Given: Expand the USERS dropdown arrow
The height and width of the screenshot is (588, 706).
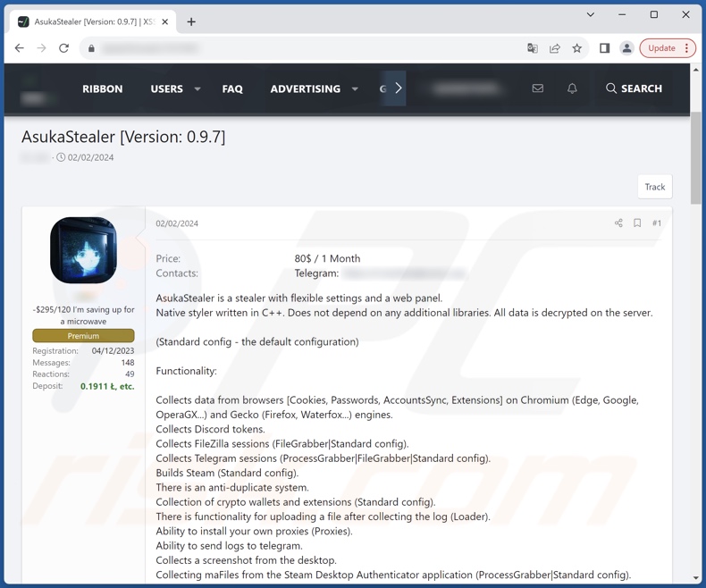Looking at the screenshot, I should pos(198,89).
